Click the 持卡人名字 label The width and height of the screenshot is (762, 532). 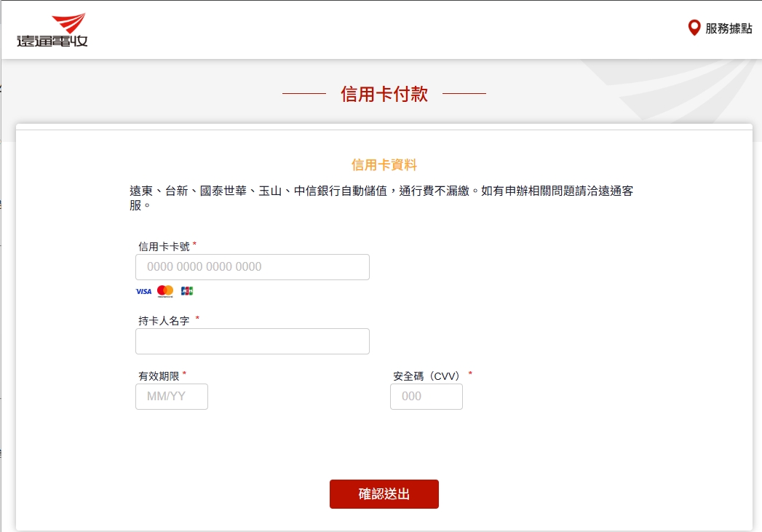[164, 321]
